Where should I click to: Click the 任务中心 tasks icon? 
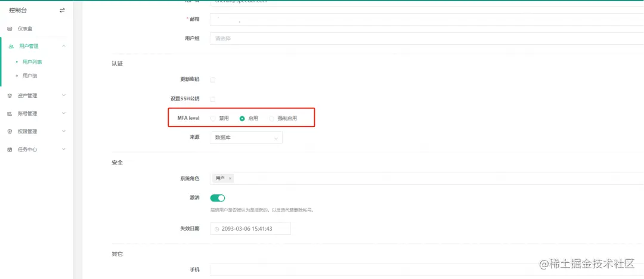[x=10, y=150]
